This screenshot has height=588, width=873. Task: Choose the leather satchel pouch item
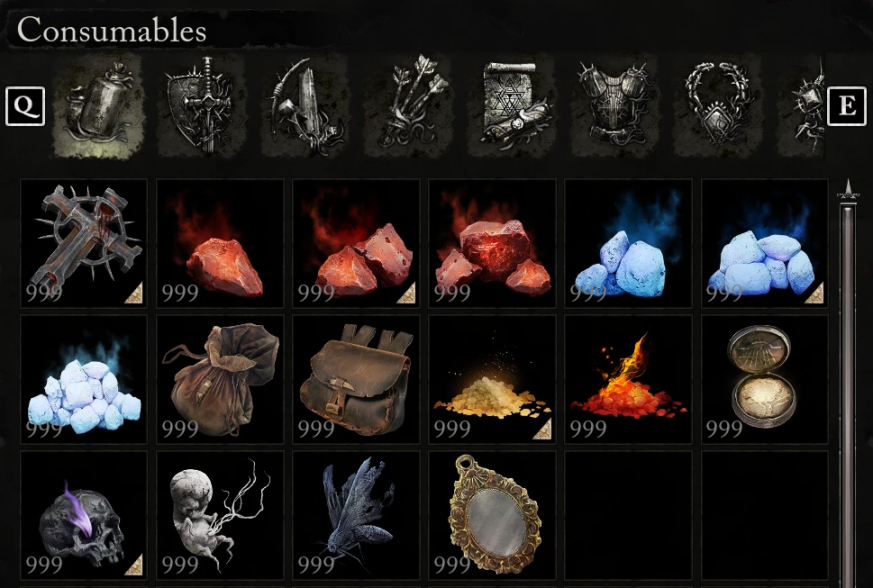(356, 379)
